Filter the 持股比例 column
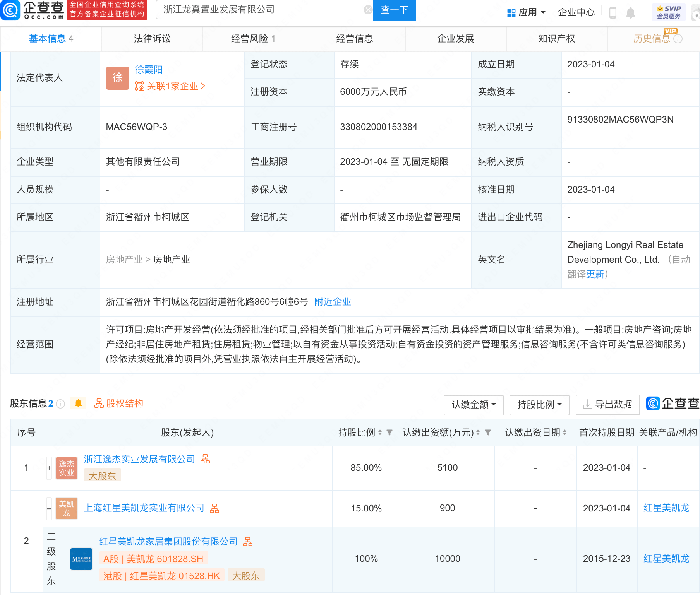This screenshot has width=700, height=595. (389, 433)
